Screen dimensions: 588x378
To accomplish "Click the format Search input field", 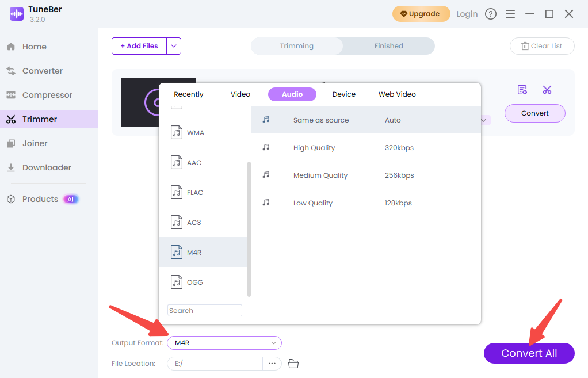I will (205, 311).
